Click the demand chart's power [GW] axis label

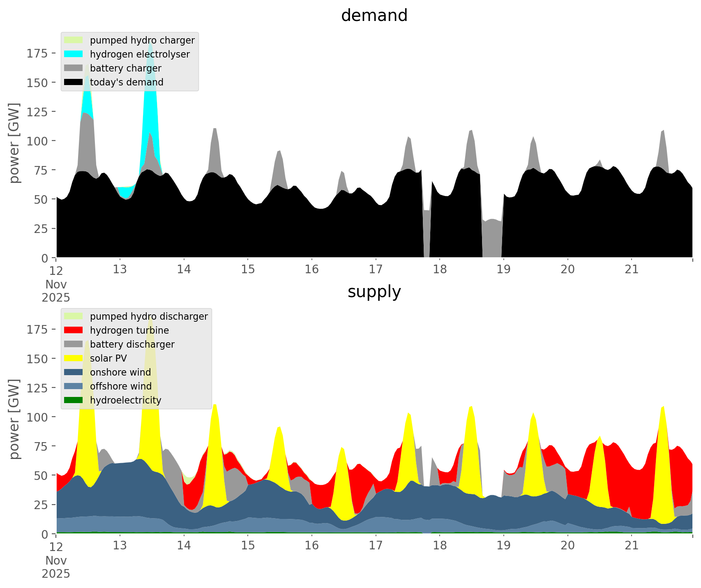click(x=14, y=143)
